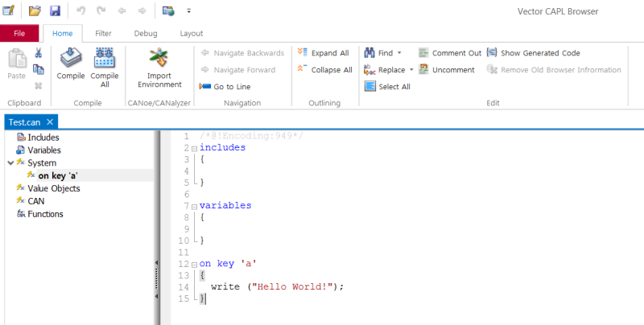Click the Open file icon in quick access toolbar
The height and width of the screenshot is (325, 644).
[x=35, y=10]
